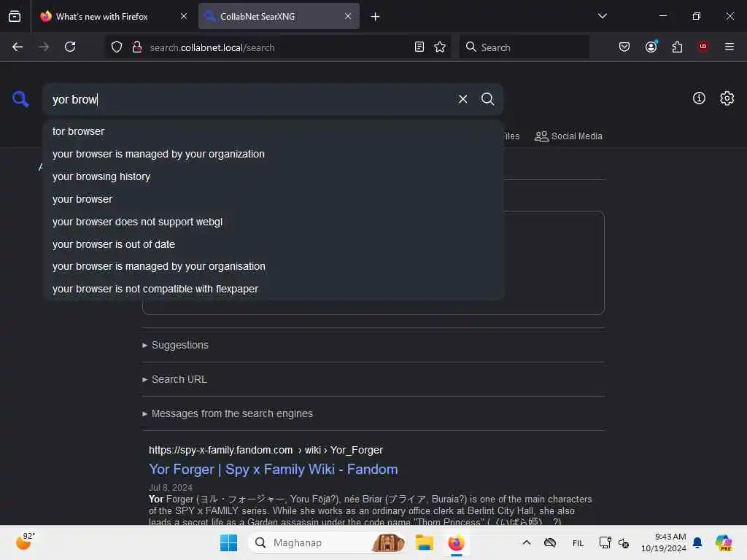This screenshot has width=747, height=560.
Task: Go to the SearXNG home logo
Action: tap(20, 99)
